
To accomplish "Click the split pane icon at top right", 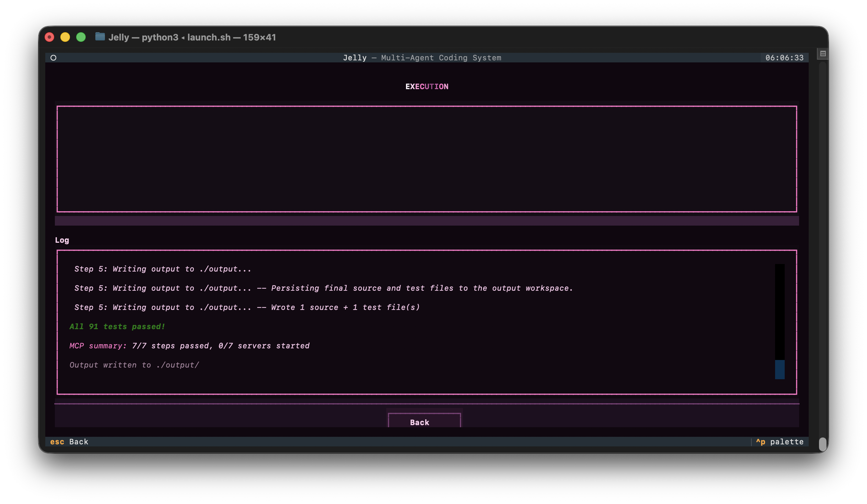I will click(823, 54).
